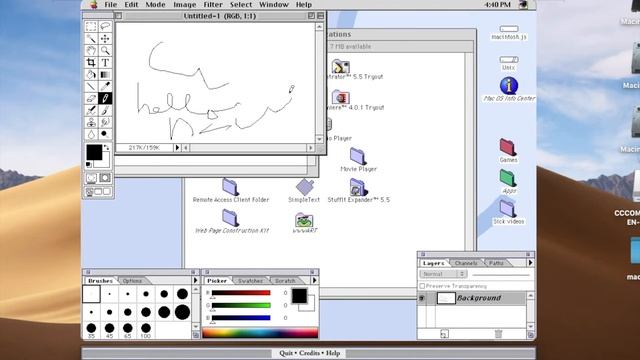Switch to the Brushes Options tab
Image resolution: width=640 pixels, height=360 pixels.
132,281
